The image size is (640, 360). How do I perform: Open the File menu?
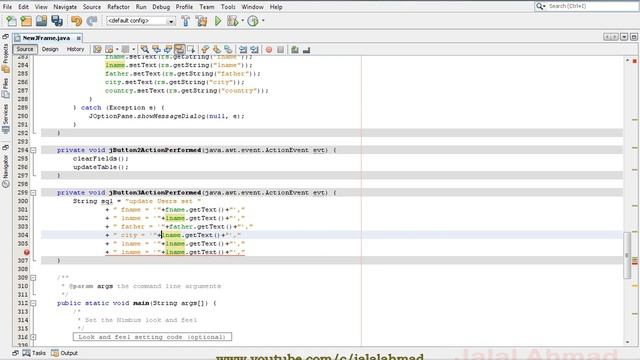7,7
